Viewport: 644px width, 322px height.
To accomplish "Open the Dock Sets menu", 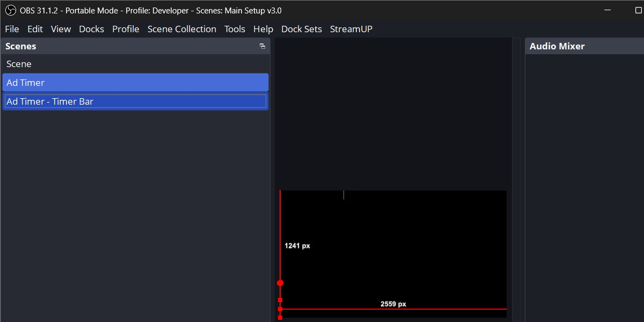I will (x=301, y=29).
